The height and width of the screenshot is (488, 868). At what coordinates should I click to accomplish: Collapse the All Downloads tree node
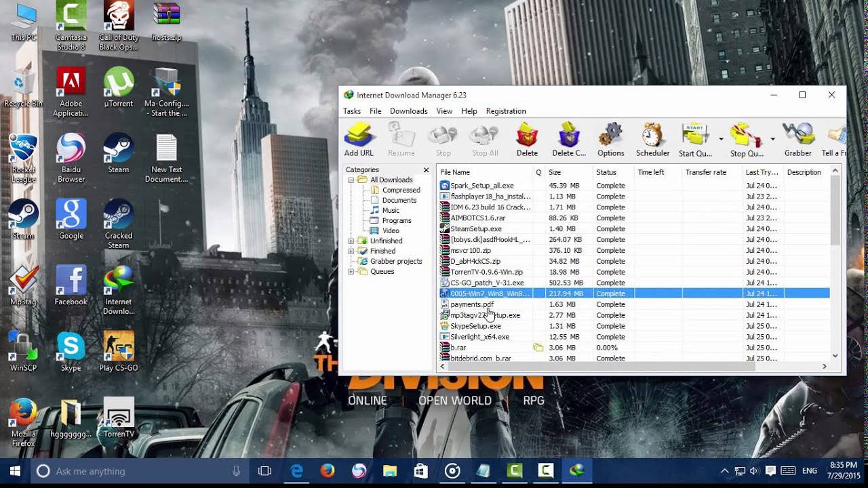pyautogui.click(x=351, y=180)
